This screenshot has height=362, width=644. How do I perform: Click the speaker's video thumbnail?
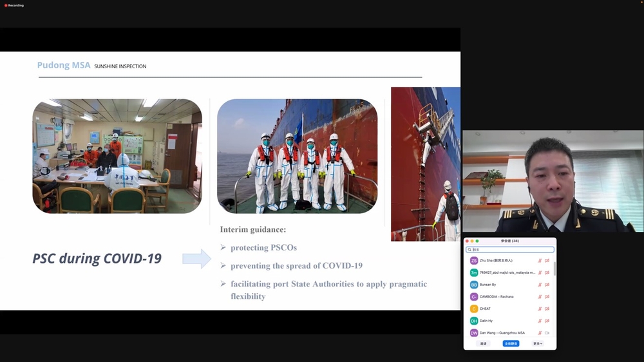click(x=553, y=181)
